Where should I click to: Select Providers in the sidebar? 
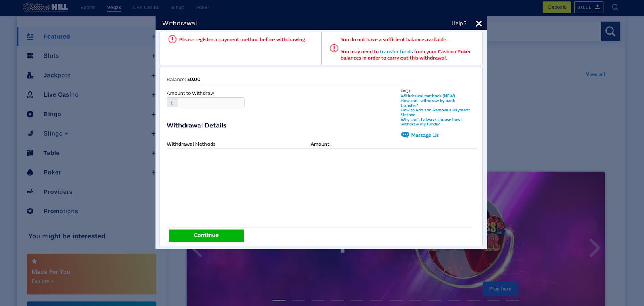pyautogui.click(x=58, y=192)
